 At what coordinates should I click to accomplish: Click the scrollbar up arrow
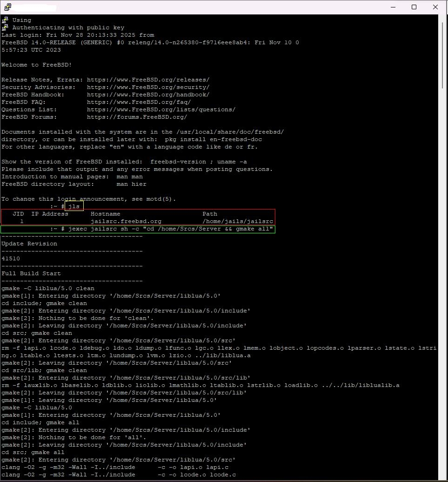click(x=442, y=18)
